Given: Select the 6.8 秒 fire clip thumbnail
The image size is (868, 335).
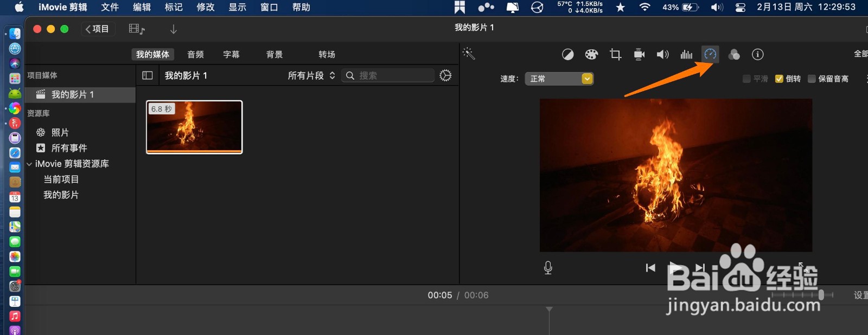Looking at the screenshot, I should pos(194,127).
